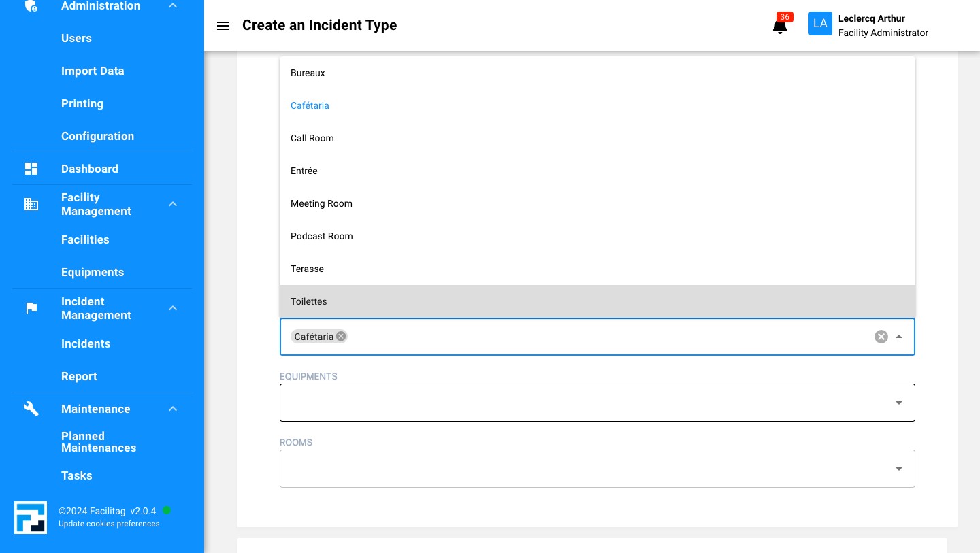Select Podcast Room from the list
Viewport: 980px width, 553px height.
(x=322, y=236)
